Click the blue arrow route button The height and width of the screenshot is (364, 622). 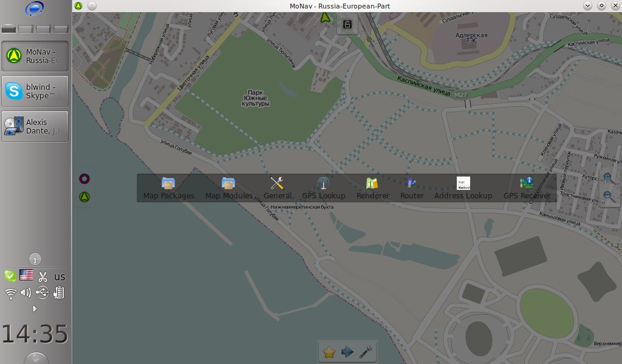point(347,352)
